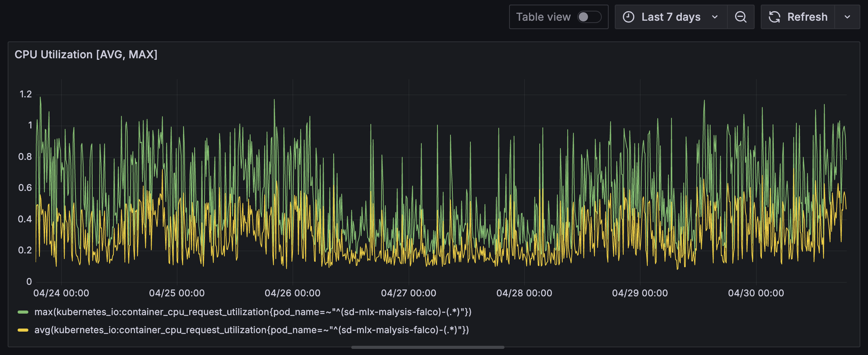
Task: Expand the auto-refresh interval dropdown
Action: click(x=847, y=17)
